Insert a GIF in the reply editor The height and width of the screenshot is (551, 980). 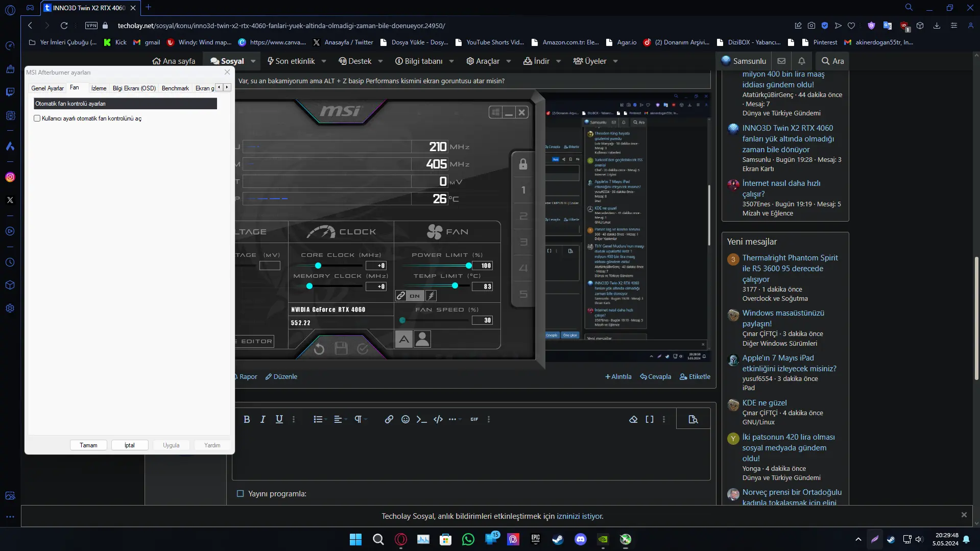point(474,419)
